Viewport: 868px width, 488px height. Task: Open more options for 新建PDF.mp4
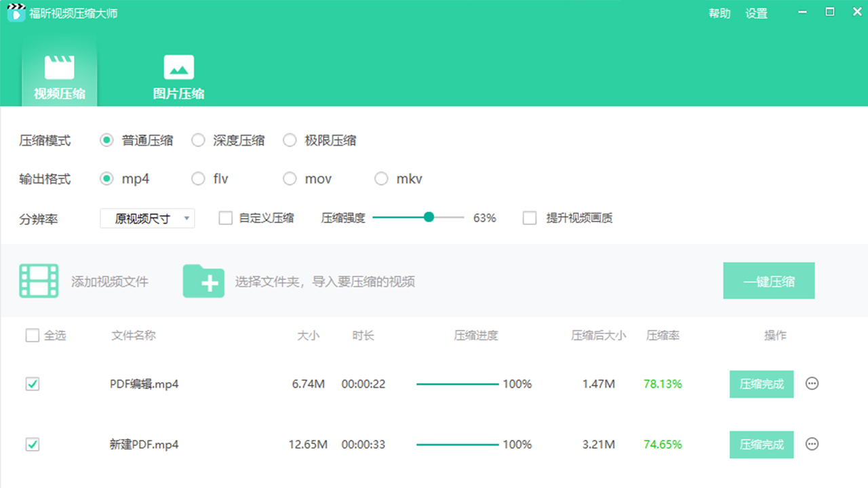click(x=812, y=444)
